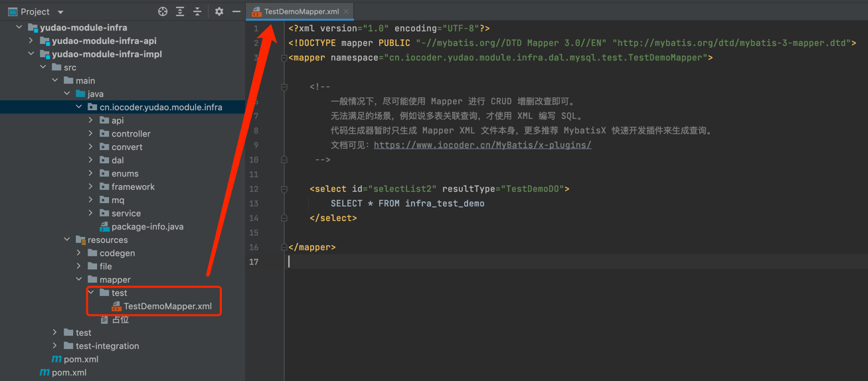The height and width of the screenshot is (381, 868).
Task: Click the TestDemoMapper.xml file icon in tree
Action: [116, 306]
